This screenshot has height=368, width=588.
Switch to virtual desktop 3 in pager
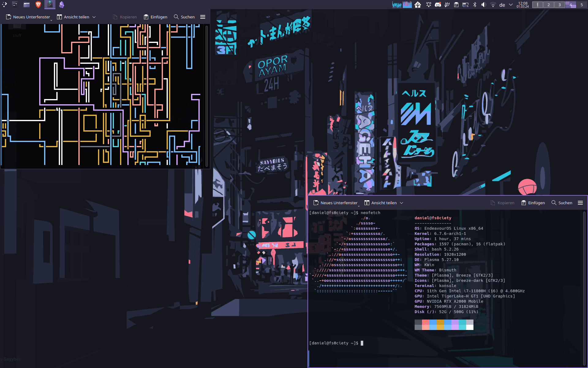(x=560, y=5)
